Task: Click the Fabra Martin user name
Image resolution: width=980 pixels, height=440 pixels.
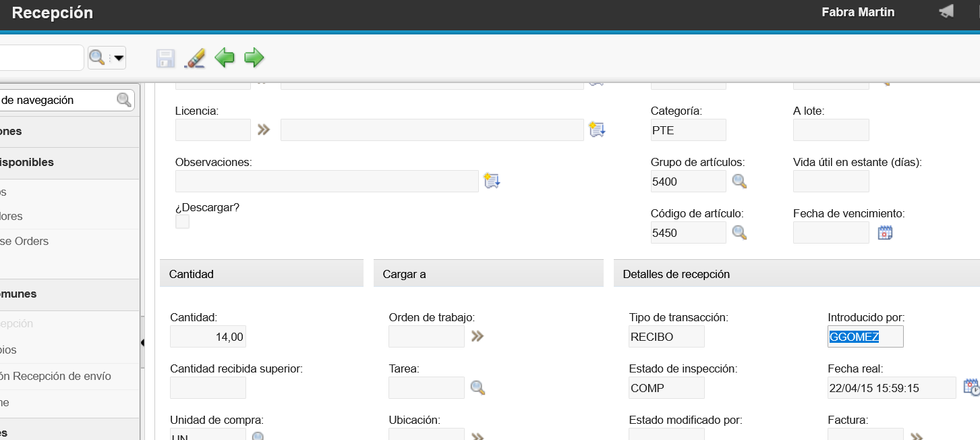Action: coord(858,12)
